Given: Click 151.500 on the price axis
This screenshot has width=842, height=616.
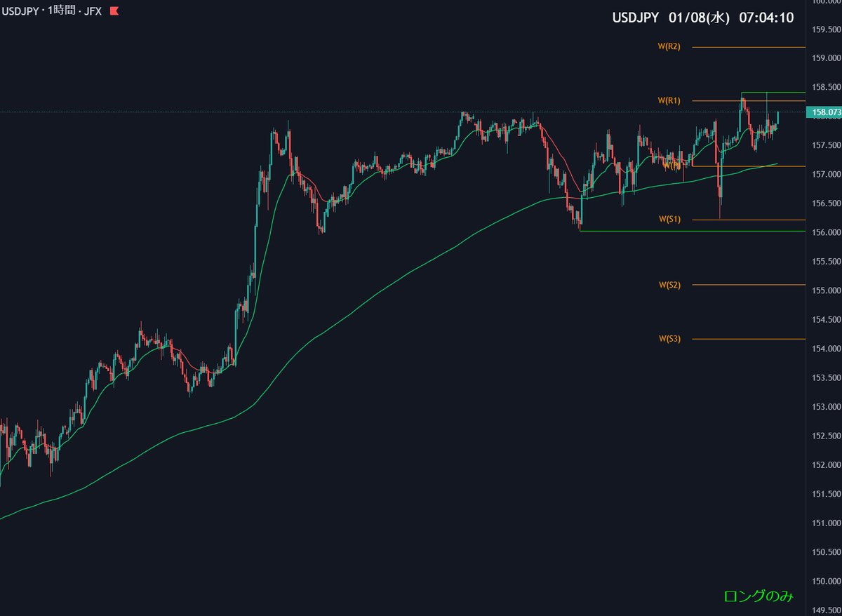Looking at the screenshot, I should 826,495.
